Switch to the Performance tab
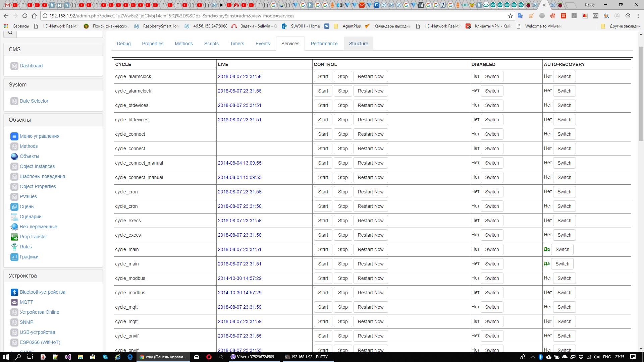The width and height of the screenshot is (644, 362). click(324, 44)
